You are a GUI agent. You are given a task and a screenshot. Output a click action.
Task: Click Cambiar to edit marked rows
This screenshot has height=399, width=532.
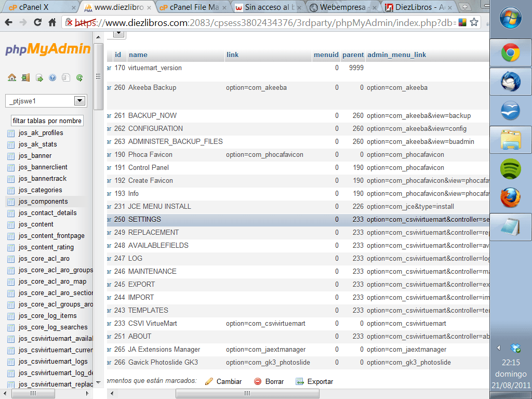(229, 381)
